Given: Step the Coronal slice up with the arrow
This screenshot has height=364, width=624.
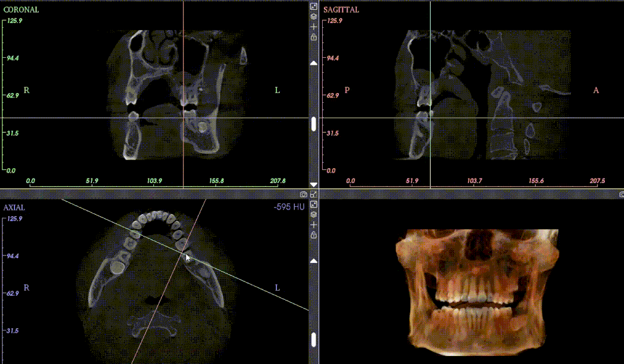Looking at the screenshot, I should pos(313,63).
